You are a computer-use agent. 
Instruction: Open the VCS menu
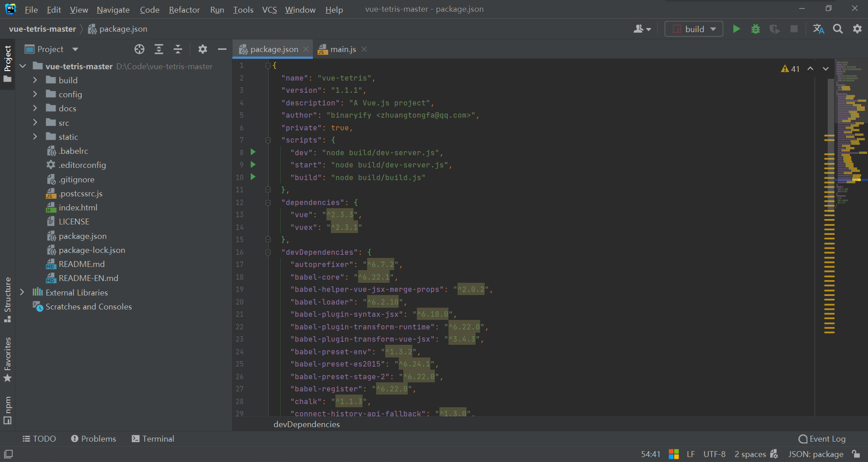coord(269,10)
